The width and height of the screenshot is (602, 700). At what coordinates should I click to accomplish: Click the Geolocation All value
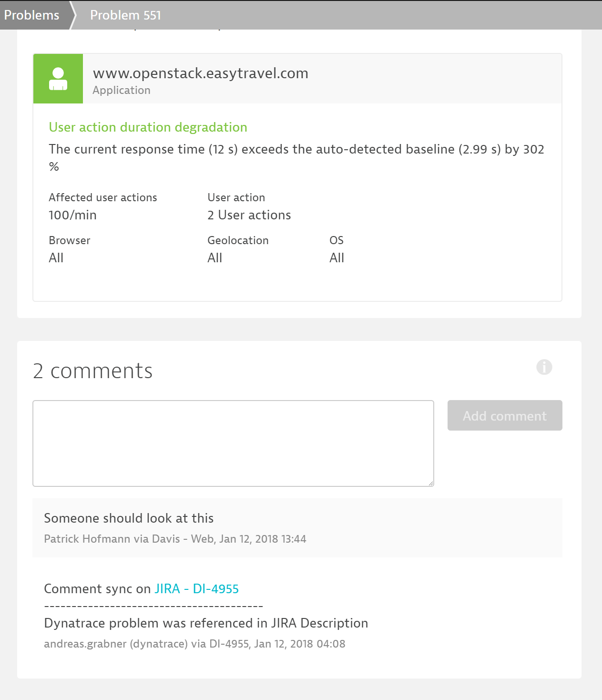pyautogui.click(x=214, y=258)
